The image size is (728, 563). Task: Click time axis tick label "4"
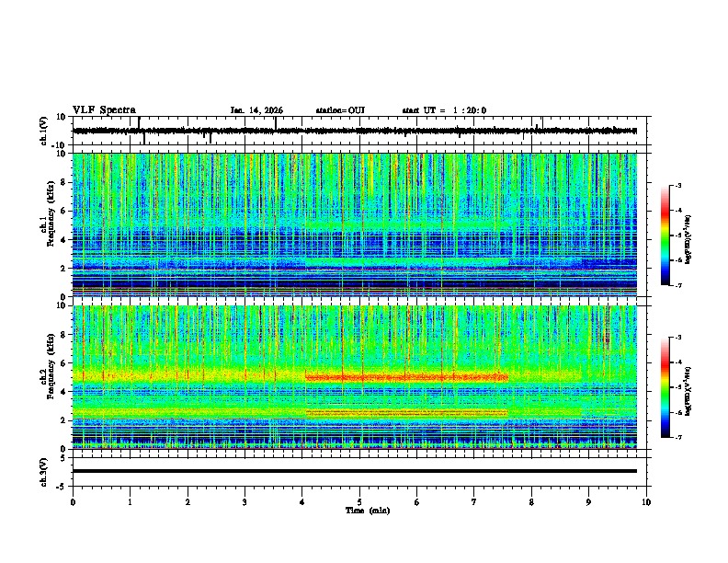point(302,502)
